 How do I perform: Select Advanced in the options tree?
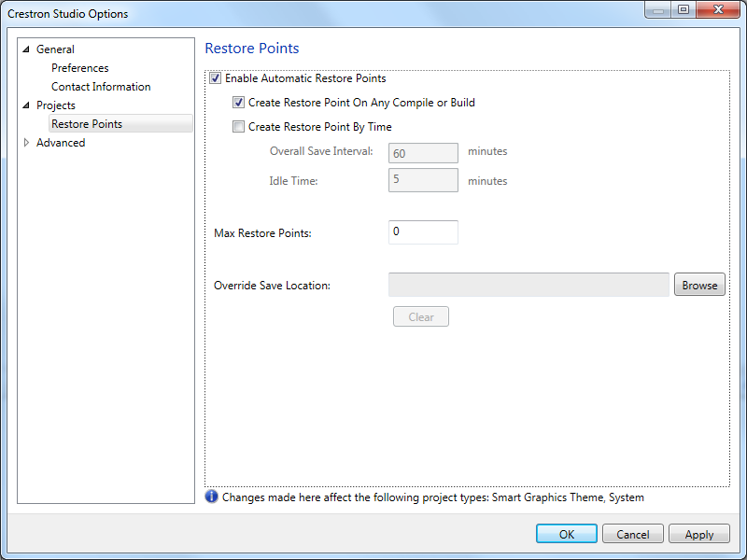click(x=61, y=143)
